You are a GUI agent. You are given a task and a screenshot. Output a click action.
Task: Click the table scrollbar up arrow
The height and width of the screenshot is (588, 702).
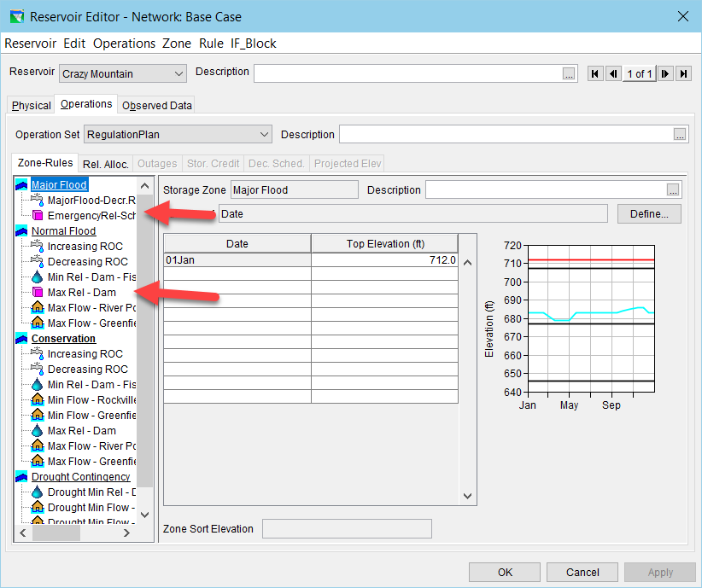pos(467,263)
